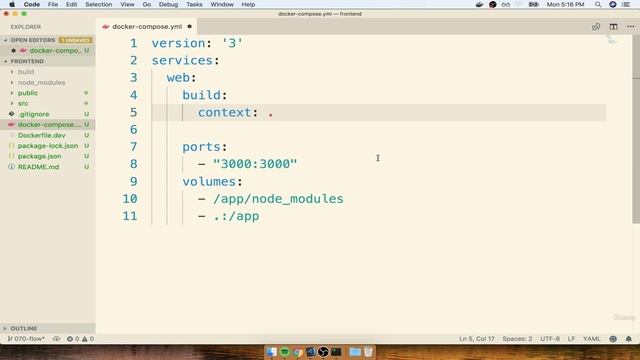Screen dimensions: 640x360
Task: Open the 070-flow git branch indicator
Action: click(x=26, y=339)
